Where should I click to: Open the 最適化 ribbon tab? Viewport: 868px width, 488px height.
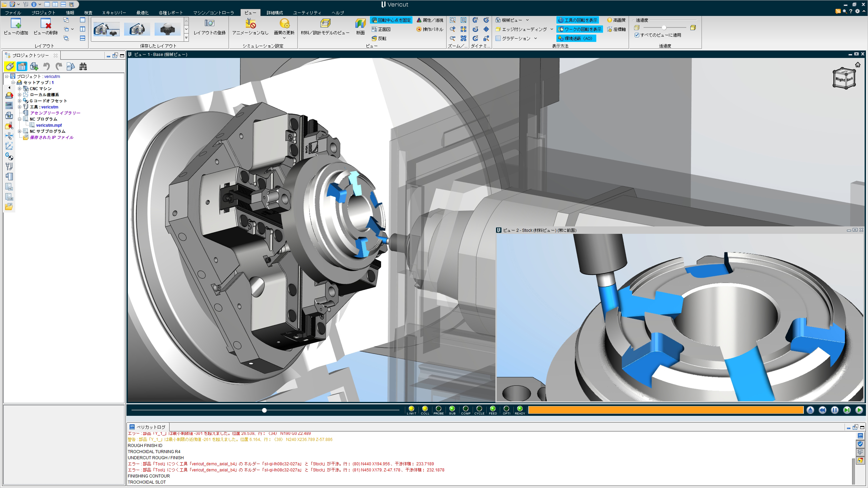tap(142, 13)
